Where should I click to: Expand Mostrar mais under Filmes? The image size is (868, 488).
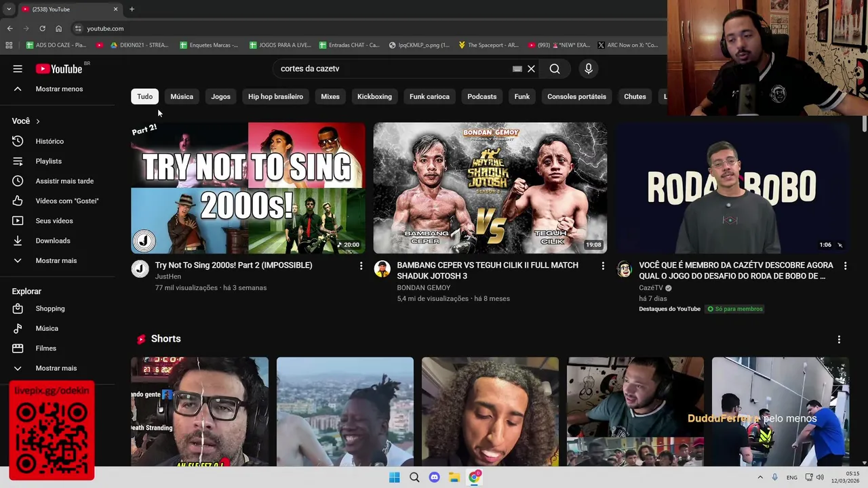click(57, 368)
